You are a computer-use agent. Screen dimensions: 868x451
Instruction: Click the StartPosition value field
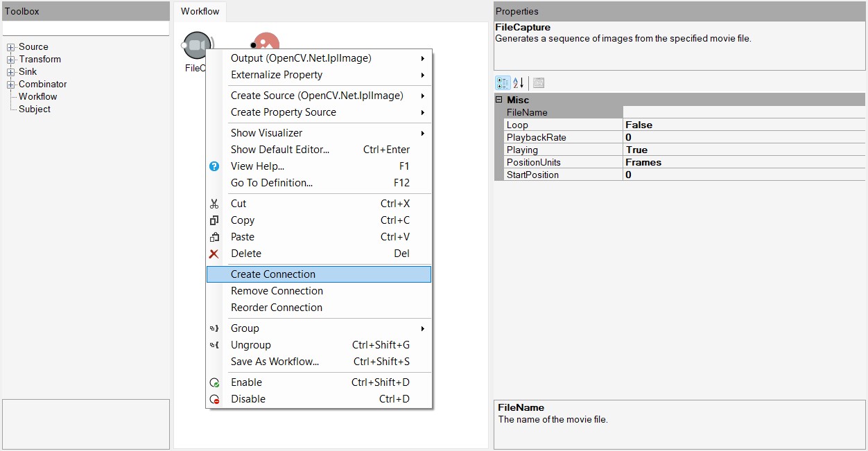point(744,175)
